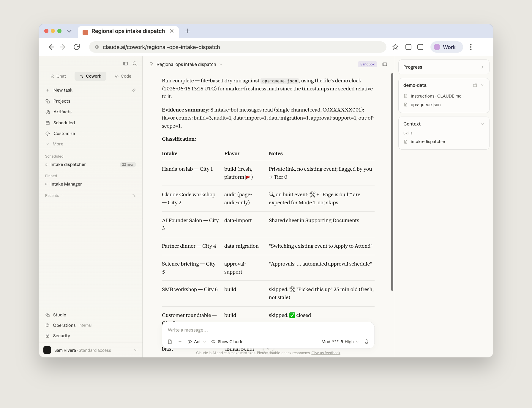Open the browser three-dot menu
Screen dimensions: 532x408
pyautogui.click(x=471, y=47)
